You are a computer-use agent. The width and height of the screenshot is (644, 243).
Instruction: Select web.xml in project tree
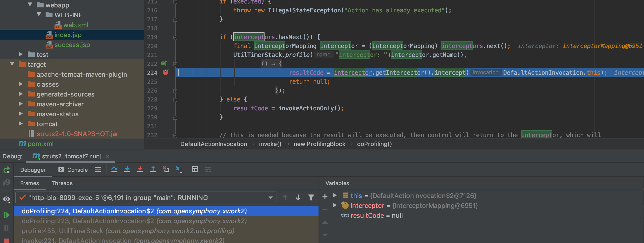[72, 25]
